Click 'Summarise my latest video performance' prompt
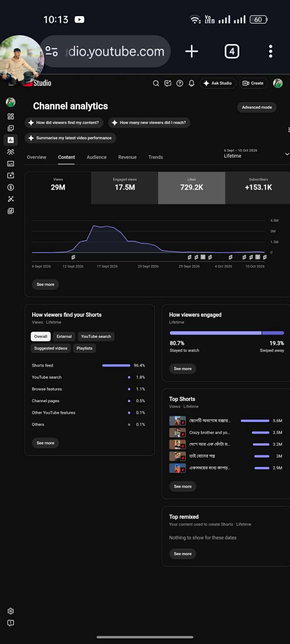 click(x=70, y=138)
